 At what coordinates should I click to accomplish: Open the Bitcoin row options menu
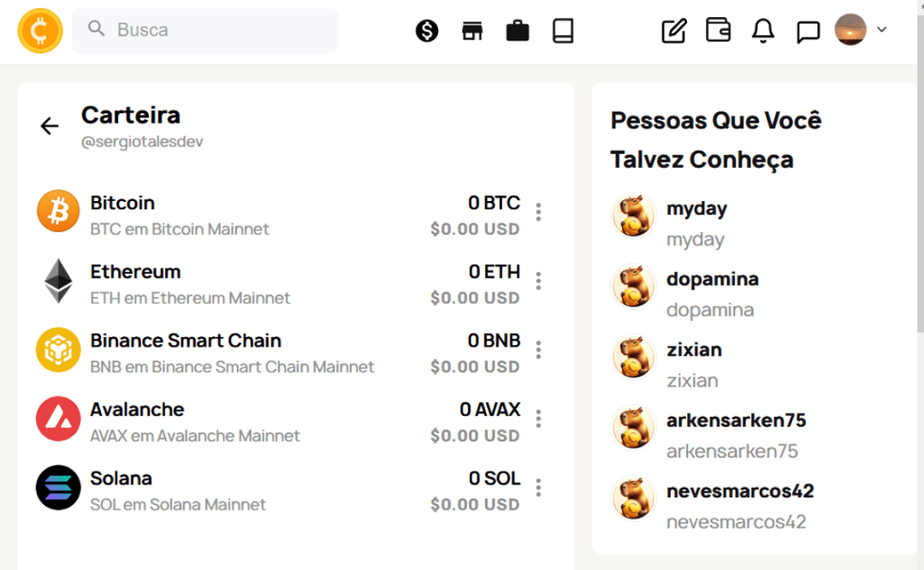(538, 211)
